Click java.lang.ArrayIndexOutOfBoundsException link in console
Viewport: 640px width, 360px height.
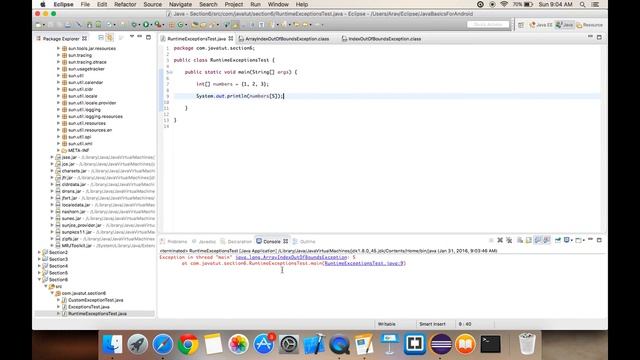tap(291, 258)
